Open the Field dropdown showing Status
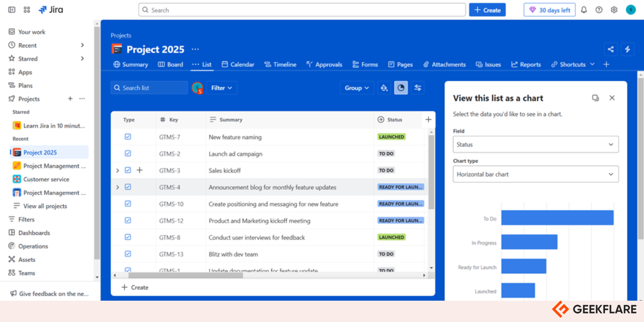Viewport: 644px width, 322px height. coord(536,144)
